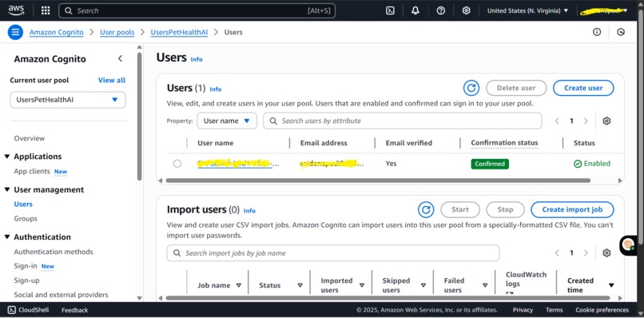Open Sign-in in side navigation
644x318 pixels.
click(26, 266)
